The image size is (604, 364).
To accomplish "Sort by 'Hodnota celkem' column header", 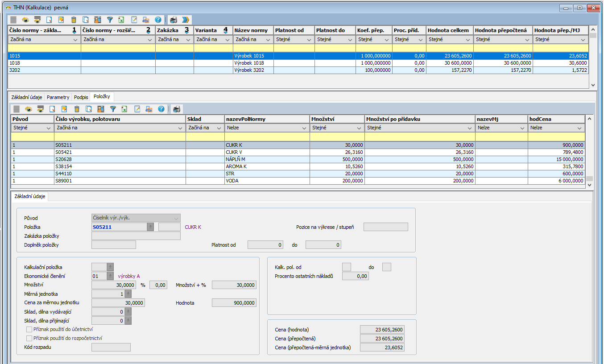I will click(449, 30).
